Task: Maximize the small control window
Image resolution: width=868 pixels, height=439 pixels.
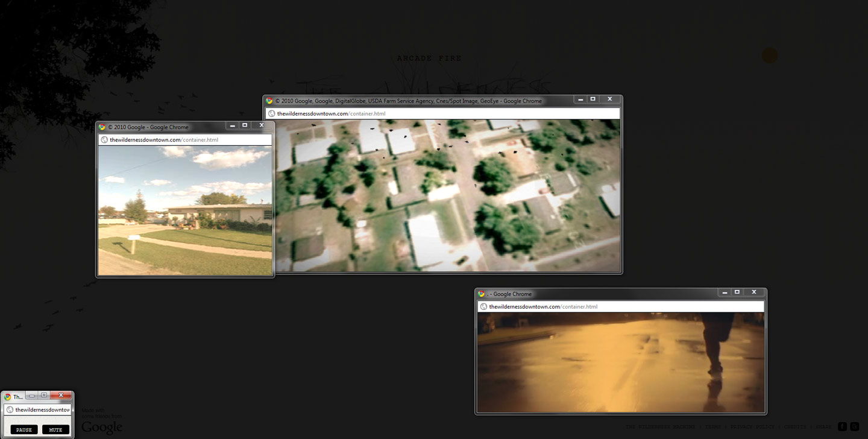Action: [44, 396]
